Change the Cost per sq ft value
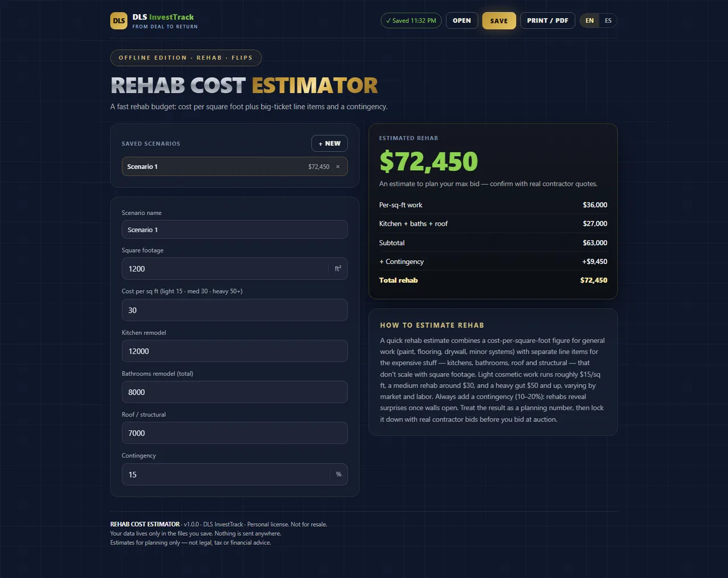Image resolution: width=728 pixels, height=578 pixels. pos(234,310)
